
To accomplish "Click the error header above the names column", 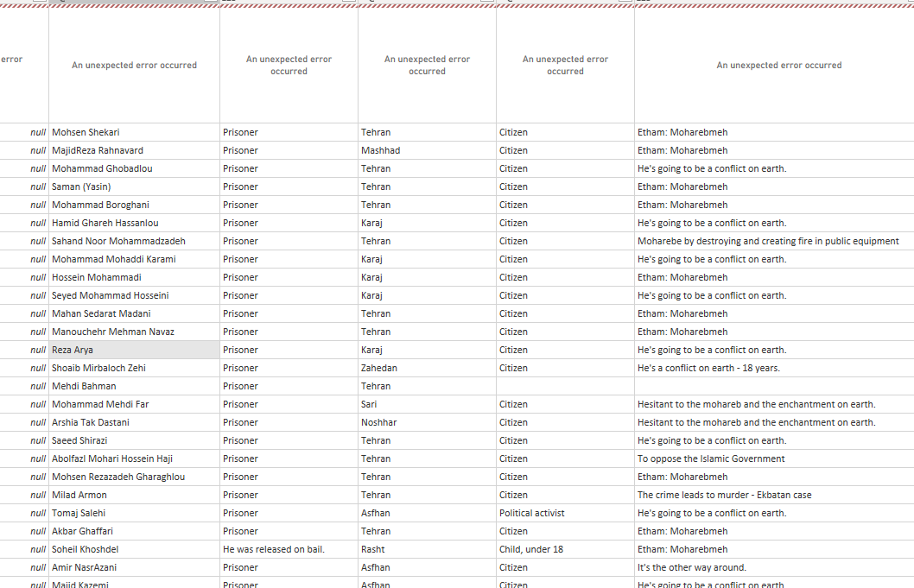I will click(x=134, y=65).
